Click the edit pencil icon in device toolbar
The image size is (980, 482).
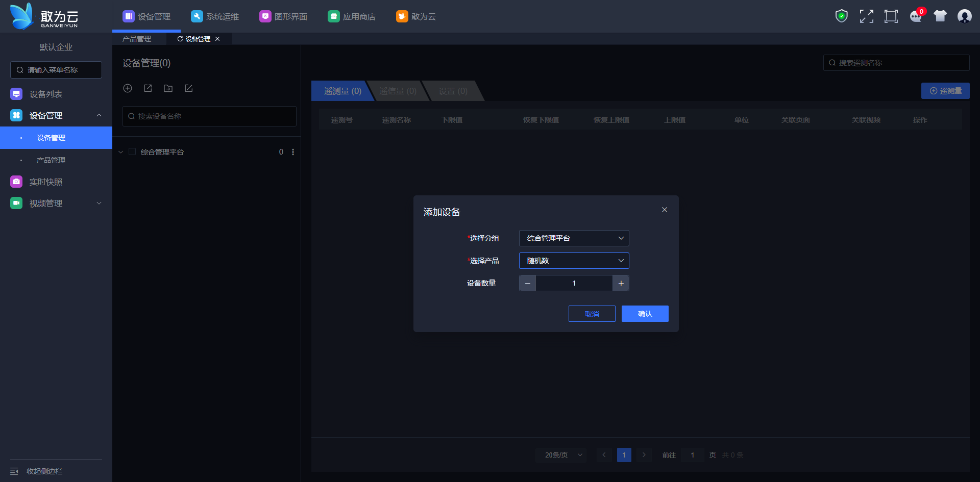[x=189, y=88]
